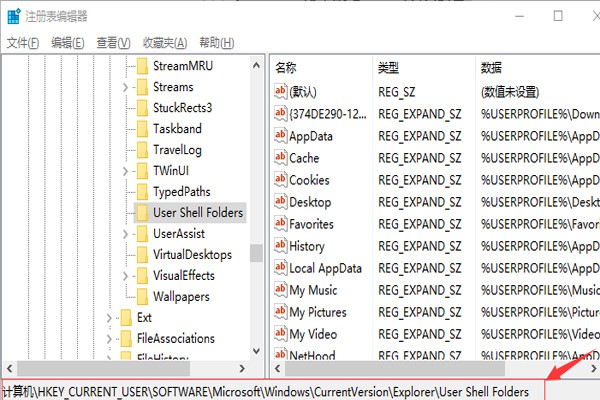
Task: Click values pane horizontal scroll left arrow
Action: [278, 369]
